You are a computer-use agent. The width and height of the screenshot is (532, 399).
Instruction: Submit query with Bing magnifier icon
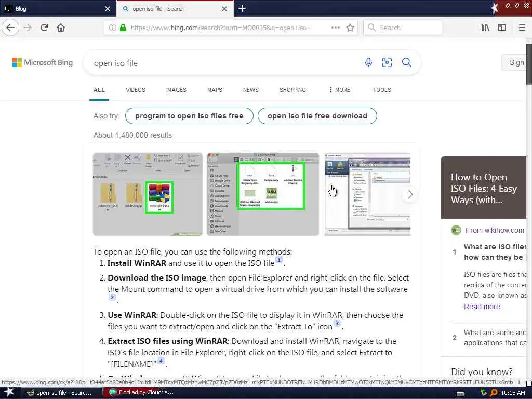pos(406,62)
